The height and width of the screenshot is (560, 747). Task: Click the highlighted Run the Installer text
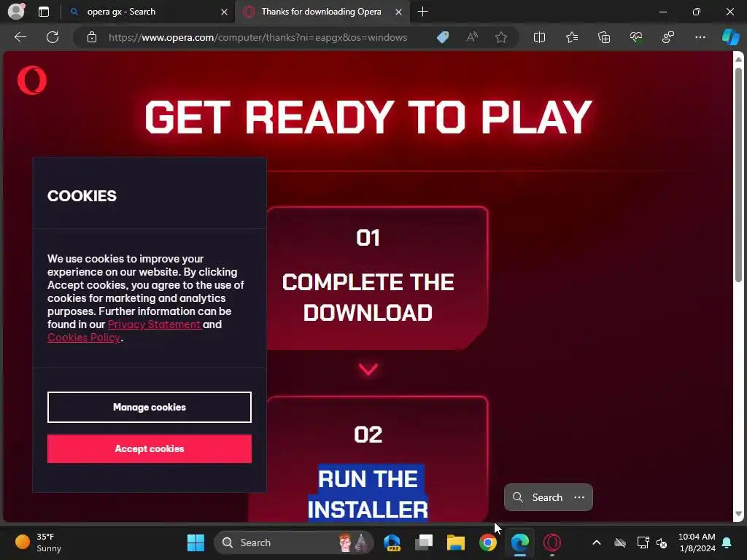pyautogui.click(x=368, y=494)
